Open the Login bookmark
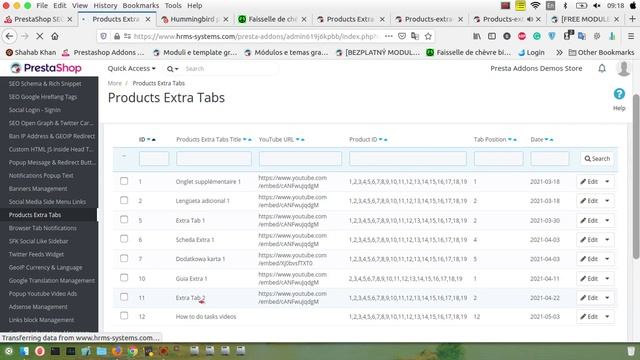This screenshot has height=360, width=640. [x=531, y=52]
